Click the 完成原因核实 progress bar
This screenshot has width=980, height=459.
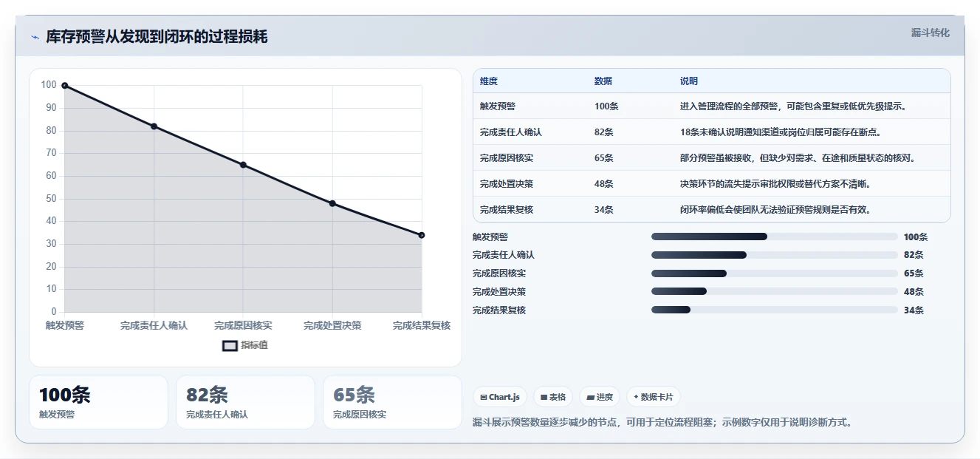pyautogui.click(x=775, y=273)
